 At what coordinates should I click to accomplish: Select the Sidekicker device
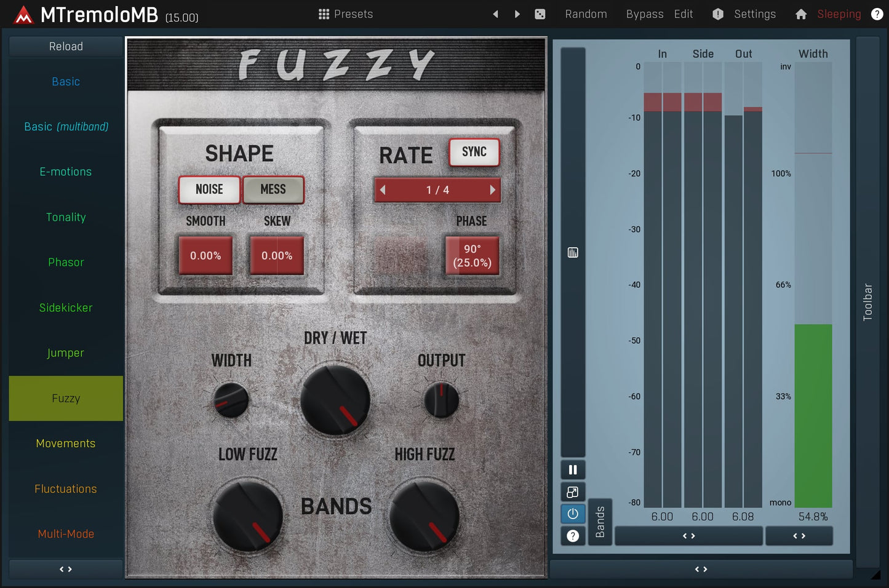[66, 308]
